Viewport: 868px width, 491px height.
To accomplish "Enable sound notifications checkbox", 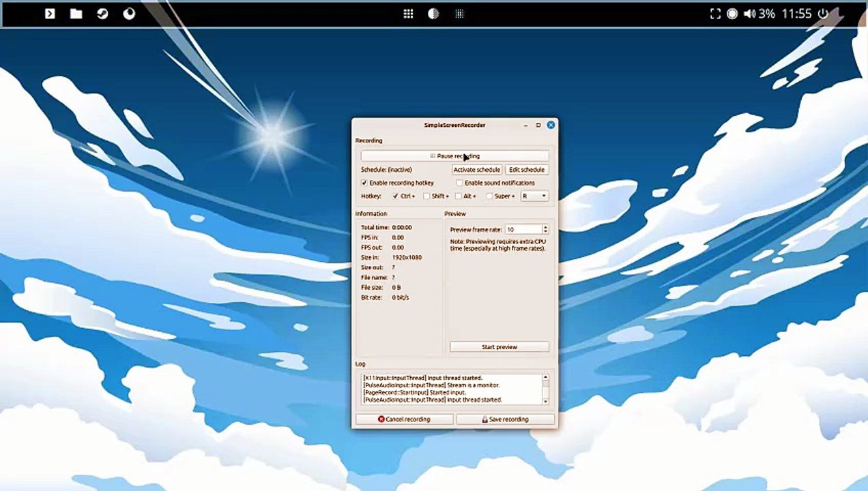I will coord(459,183).
